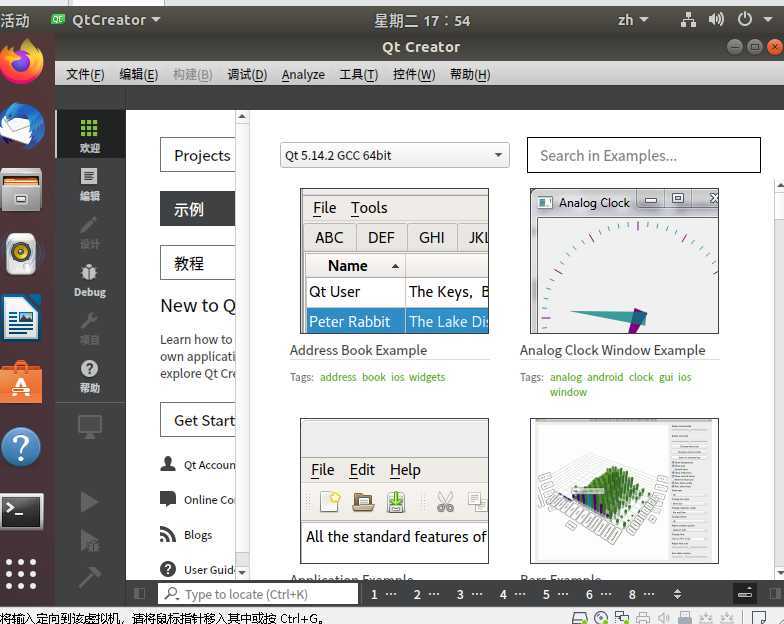Screen dimensions: 784x624
Task: Launch Firefox from the dock
Action: 22,62
